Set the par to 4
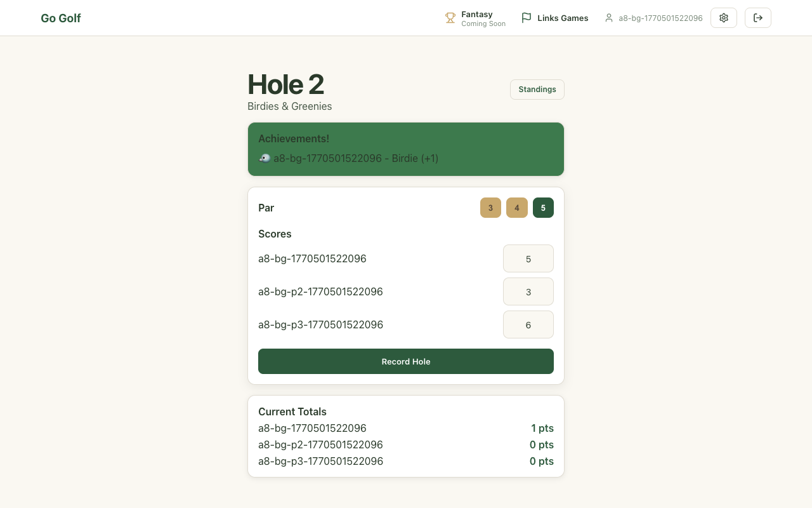This screenshot has width=812, height=508. point(516,208)
